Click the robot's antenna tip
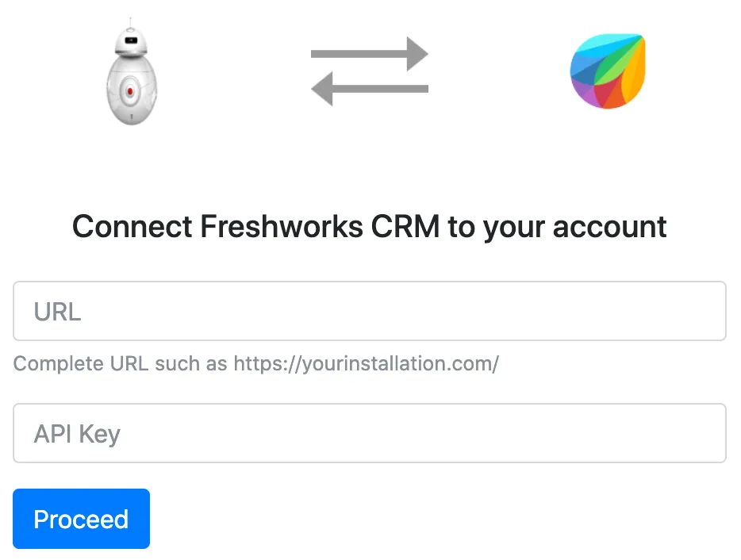 130,19
